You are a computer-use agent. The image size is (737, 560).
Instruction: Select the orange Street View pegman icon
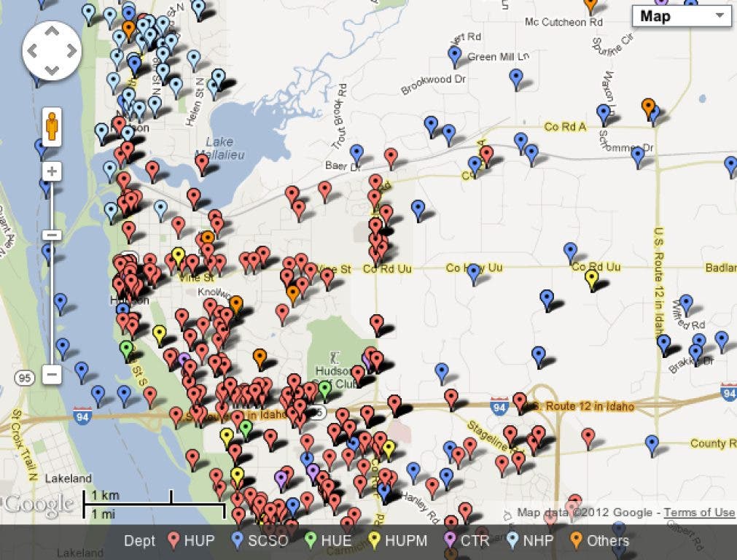52,126
